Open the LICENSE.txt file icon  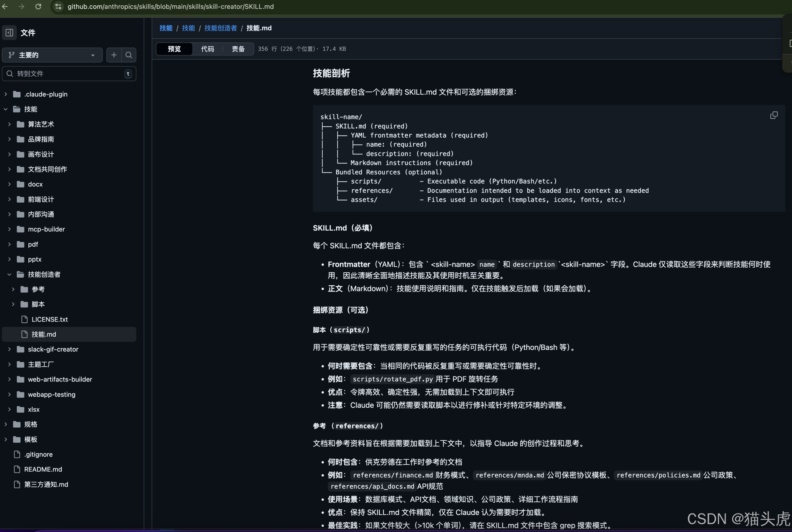click(24, 319)
